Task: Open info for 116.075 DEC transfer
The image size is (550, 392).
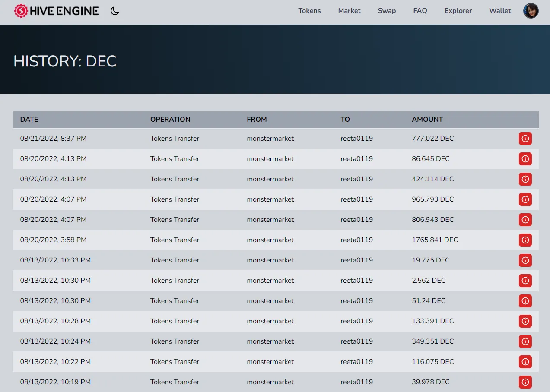Action: click(525, 362)
